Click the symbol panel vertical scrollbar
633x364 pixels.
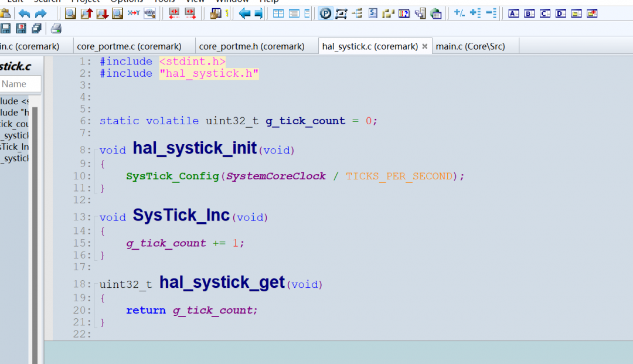[x=35, y=234]
